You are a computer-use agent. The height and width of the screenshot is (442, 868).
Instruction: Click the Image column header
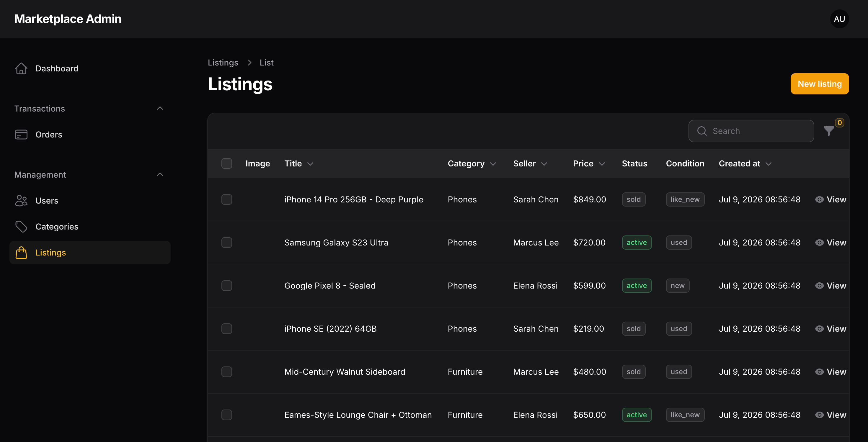tap(257, 163)
